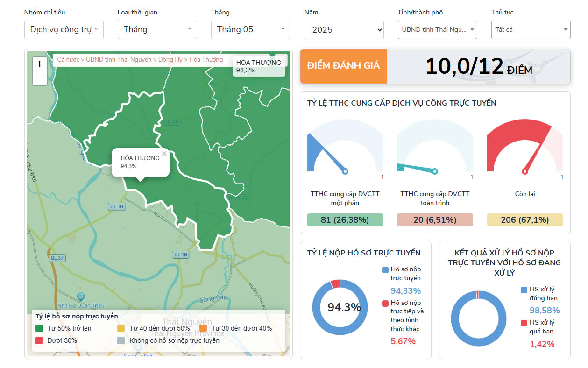
Task: Click the blue swatch beside HS xử lý đúng hạn
Action: click(x=524, y=290)
